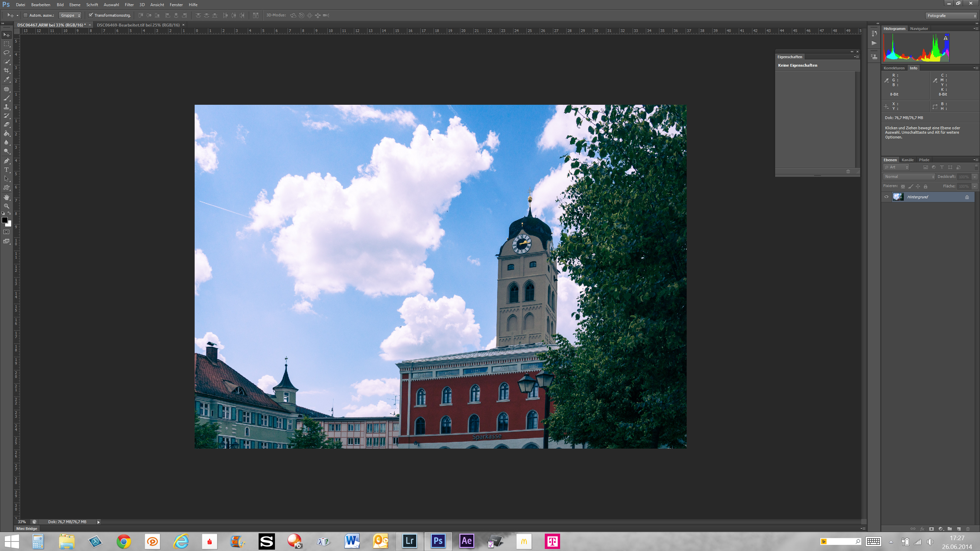Select the Zoom tool
This screenshot has height=551, width=980.
pos(6,206)
